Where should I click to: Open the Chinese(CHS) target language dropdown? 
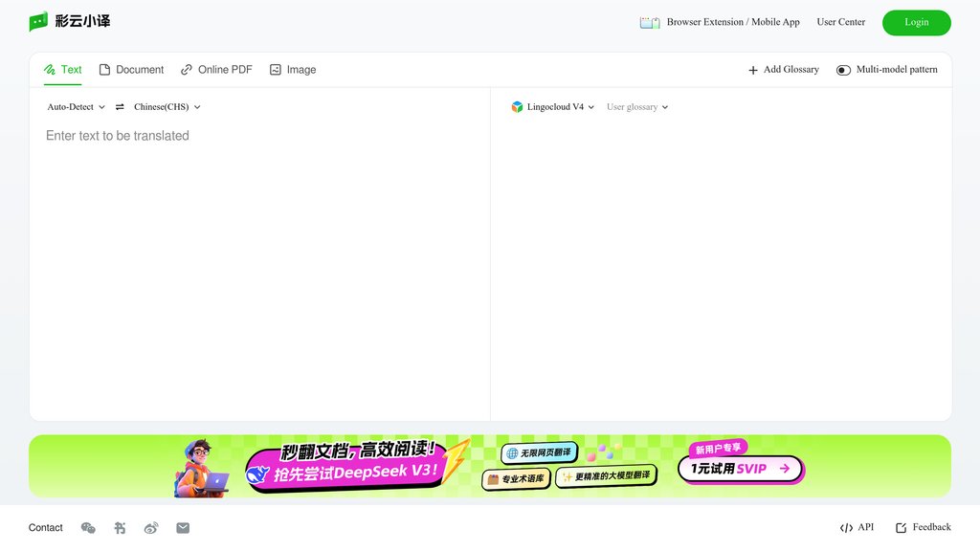(x=167, y=107)
